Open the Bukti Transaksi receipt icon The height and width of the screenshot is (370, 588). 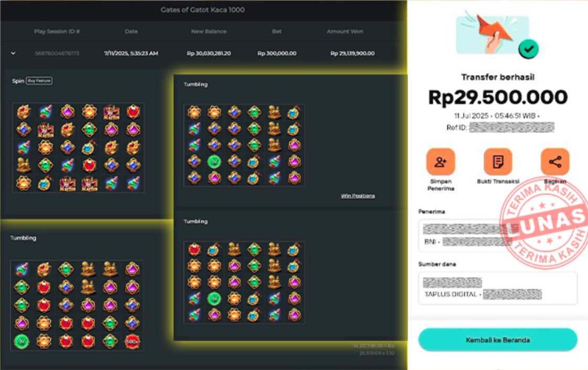[498, 162]
